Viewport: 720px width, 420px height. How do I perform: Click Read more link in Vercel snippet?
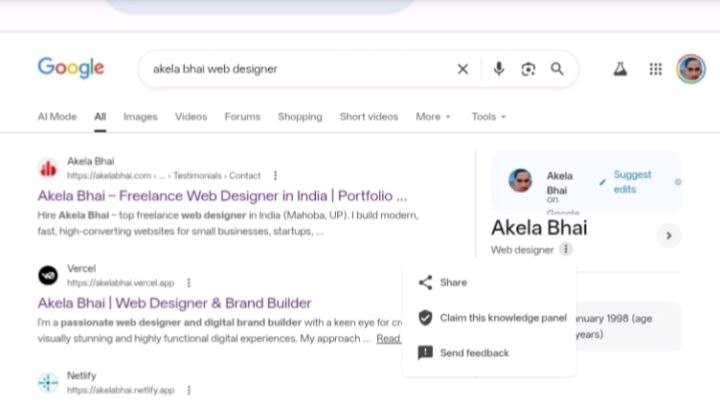389,339
